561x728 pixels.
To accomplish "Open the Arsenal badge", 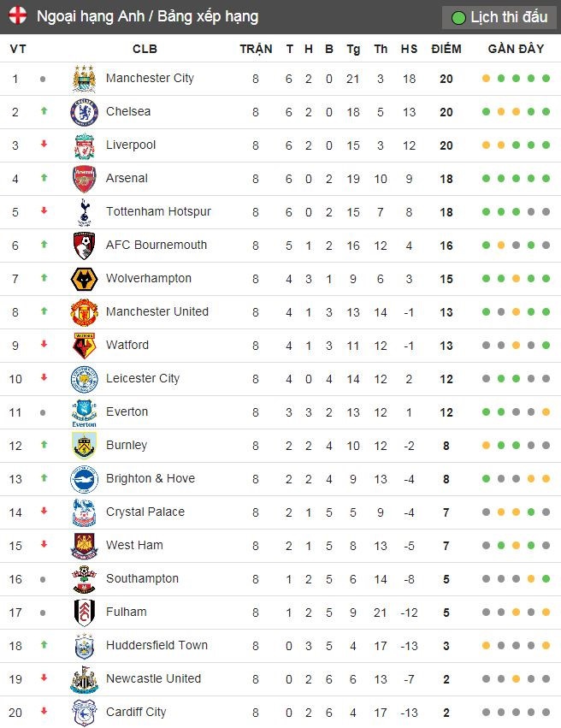I will coord(83,178).
